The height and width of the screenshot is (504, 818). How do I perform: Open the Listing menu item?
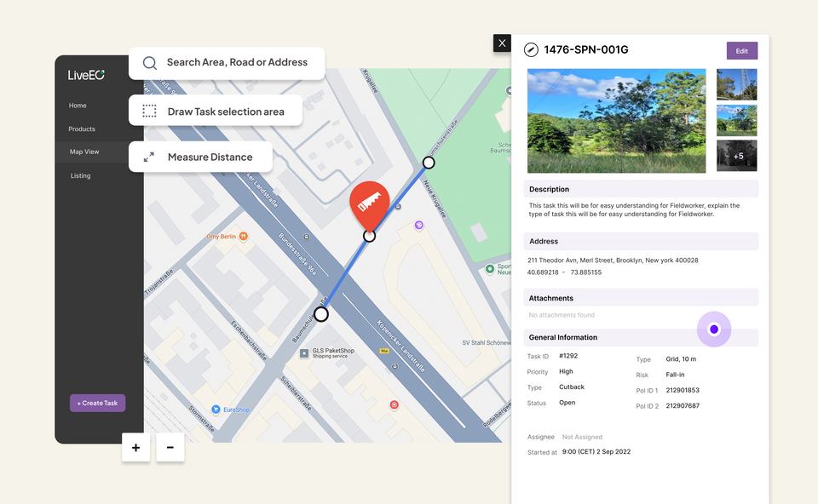(x=80, y=175)
